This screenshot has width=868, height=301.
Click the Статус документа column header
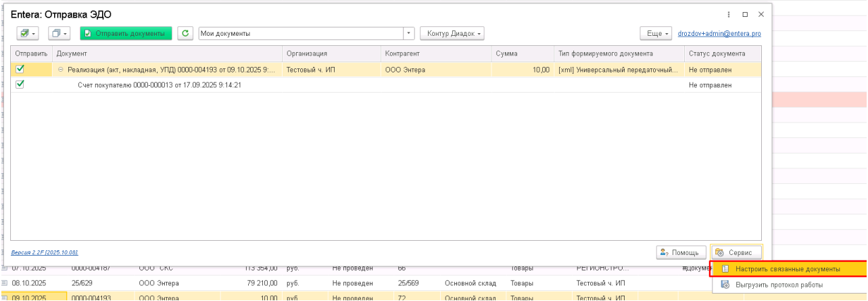(722, 53)
